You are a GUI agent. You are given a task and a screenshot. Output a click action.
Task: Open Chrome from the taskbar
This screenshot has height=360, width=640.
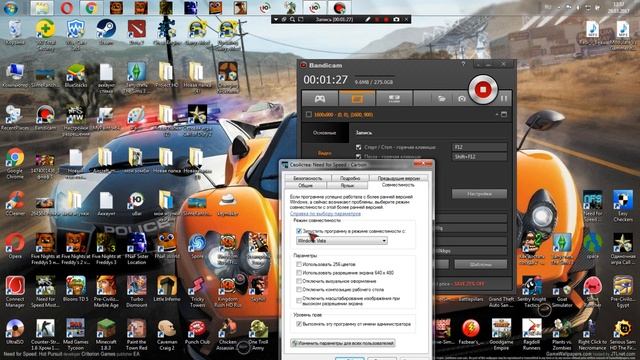tap(91, 7)
